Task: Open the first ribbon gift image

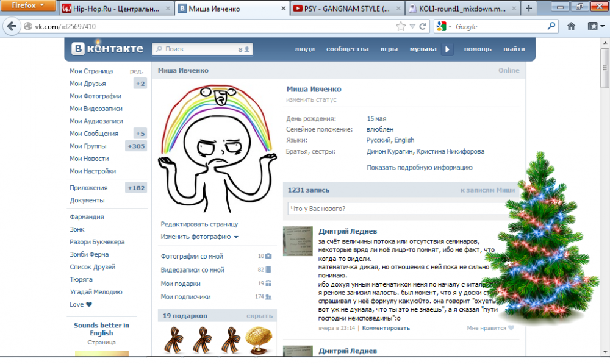Action: [x=174, y=340]
